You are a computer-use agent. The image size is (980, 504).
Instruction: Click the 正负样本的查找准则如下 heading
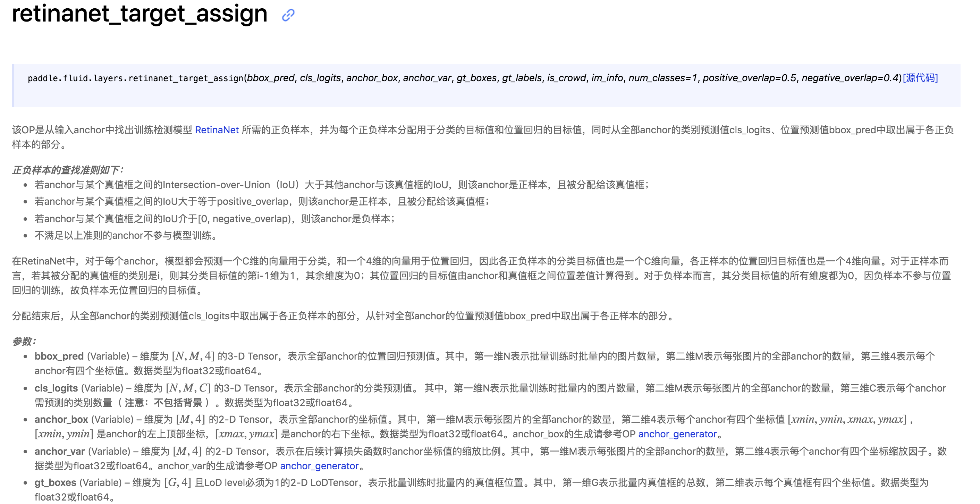(x=68, y=170)
